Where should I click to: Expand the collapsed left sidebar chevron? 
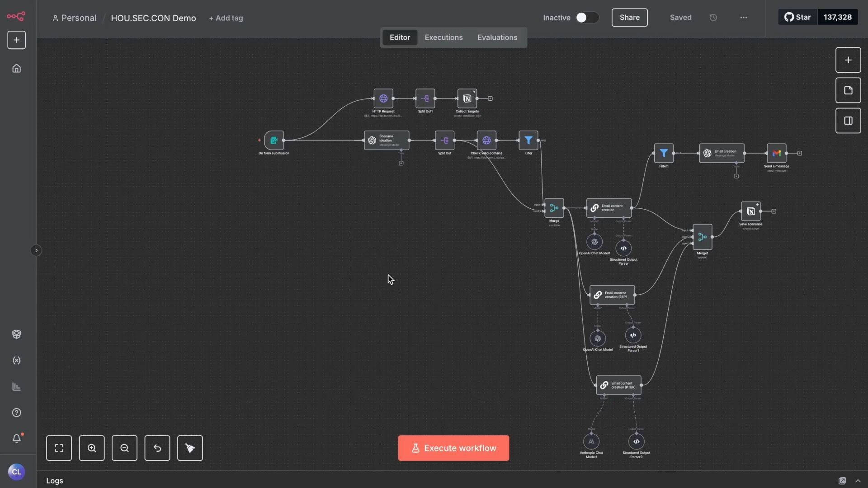(36, 250)
